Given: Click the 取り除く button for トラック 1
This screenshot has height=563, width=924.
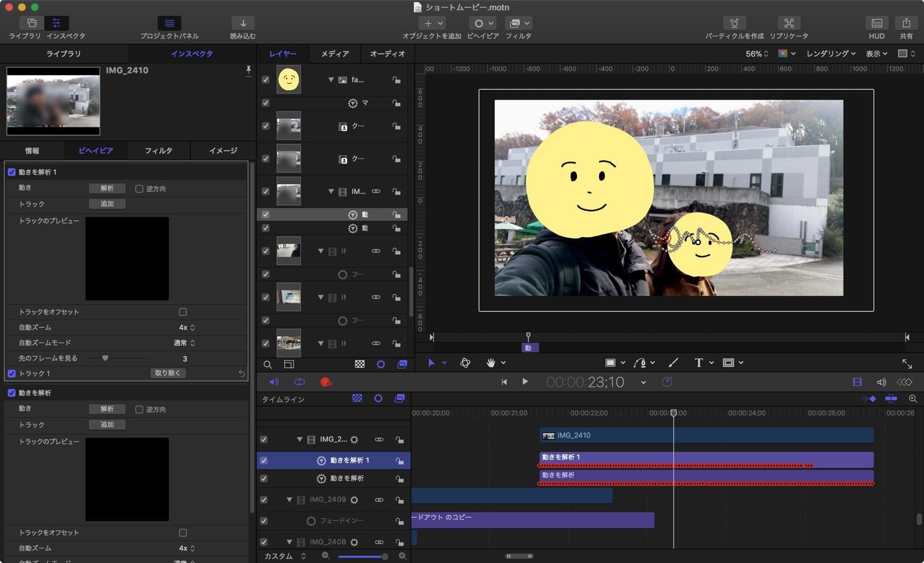Looking at the screenshot, I should [167, 373].
